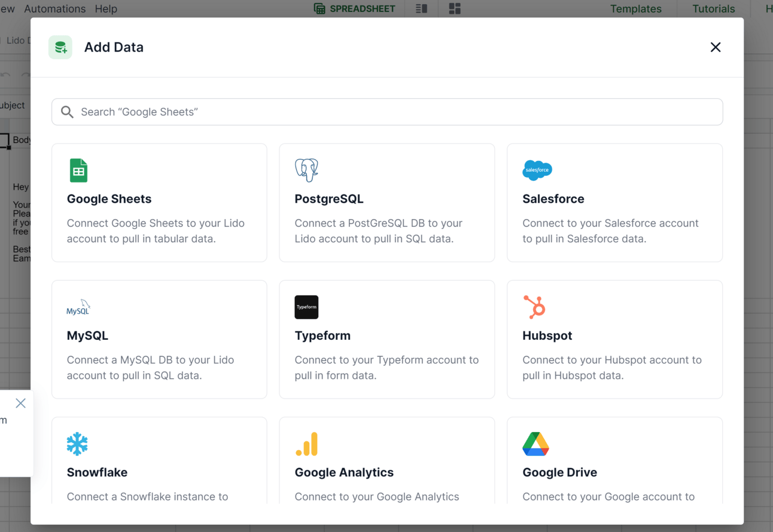This screenshot has height=532, width=773.
Task: Switch to the dashboard grid view
Action: click(x=455, y=9)
